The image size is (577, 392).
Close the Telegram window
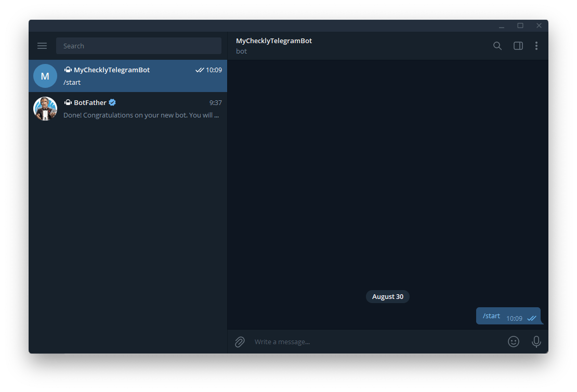[539, 26]
